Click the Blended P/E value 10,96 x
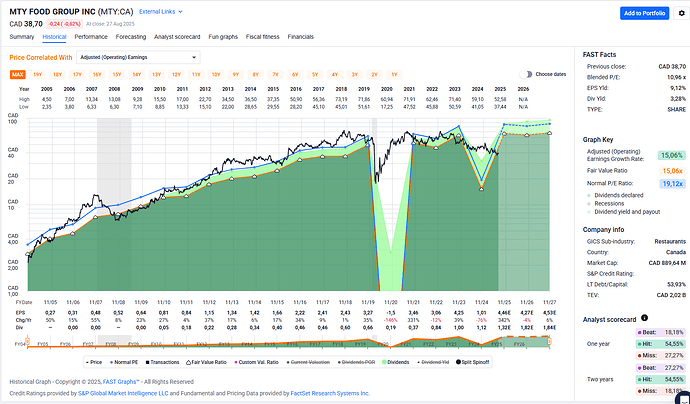The width and height of the screenshot is (690, 404). (x=676, y=77)
